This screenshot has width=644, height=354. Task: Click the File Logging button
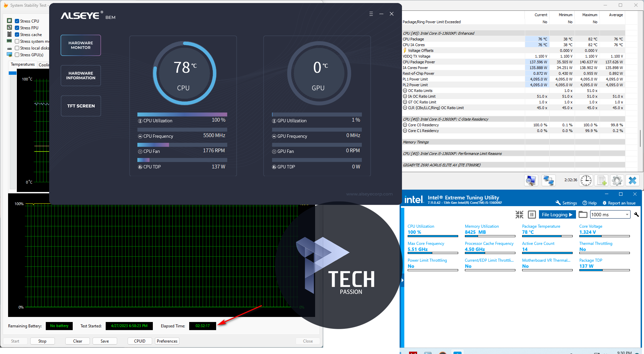[x=557, y=215]
